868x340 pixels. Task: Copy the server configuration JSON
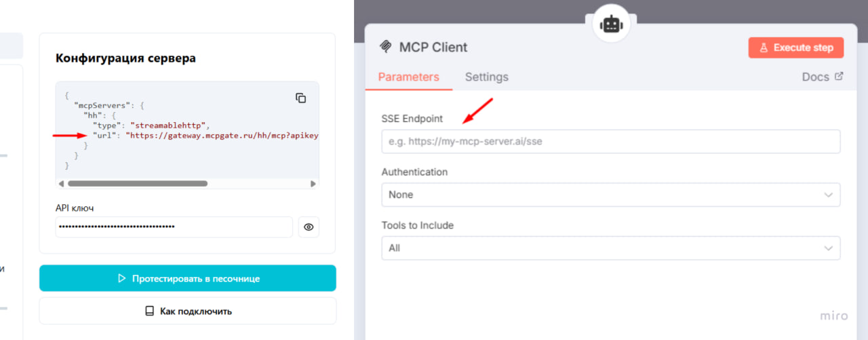301,98
